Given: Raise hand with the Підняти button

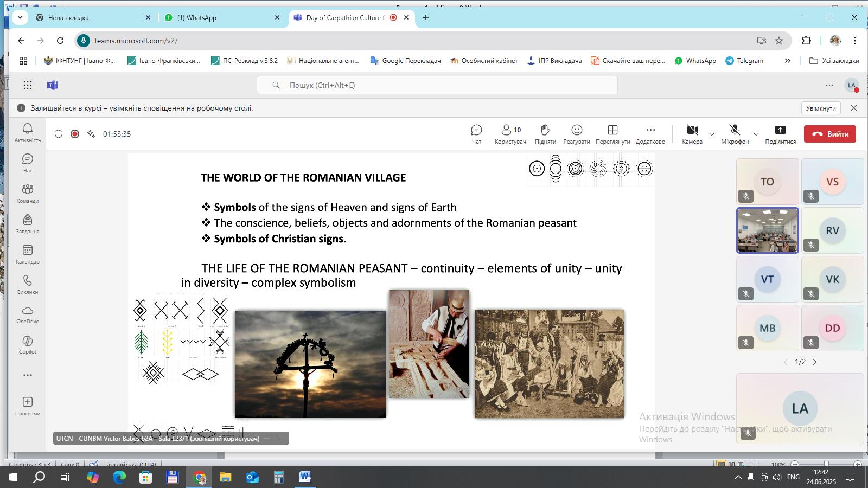Looking at the screenshot, I should (x=545, y=134).
